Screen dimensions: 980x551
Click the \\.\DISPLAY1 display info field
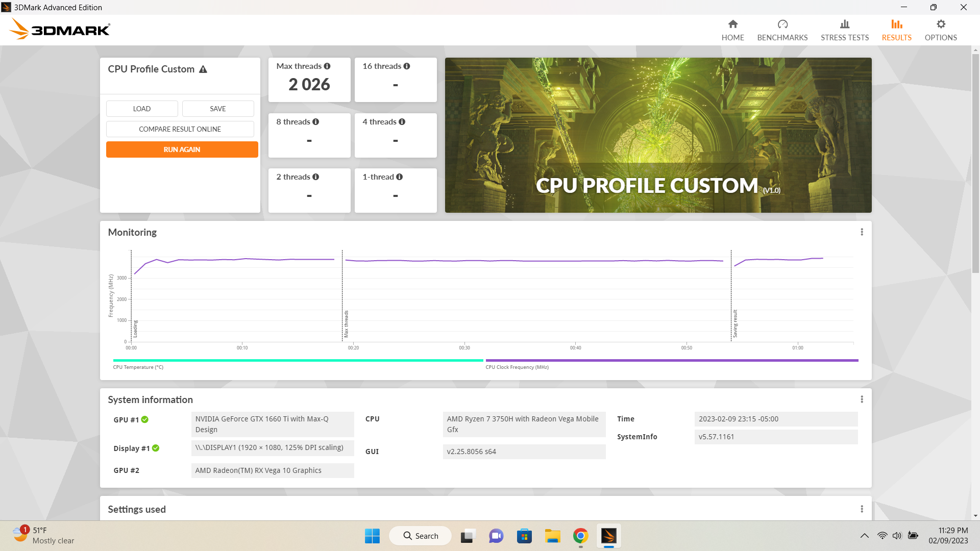click(273, 448)
